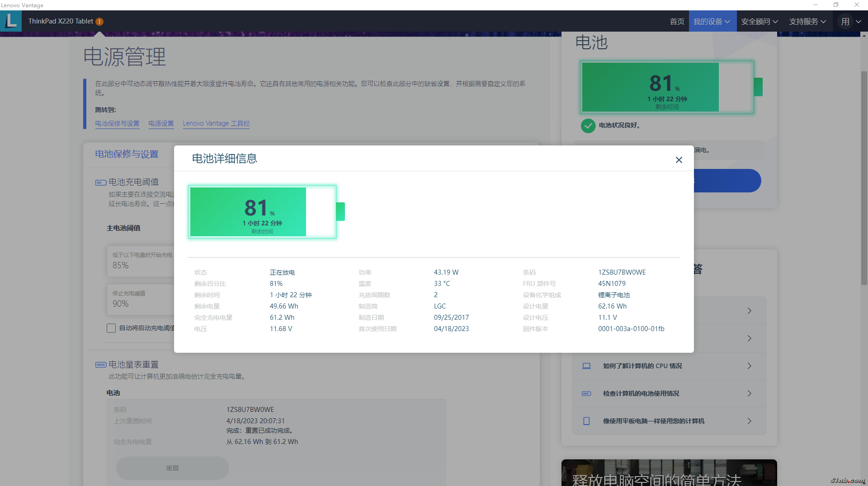Open the user account menu 用
The height and width of the screenshot is (486, 868).
click(x=850, y=21)
